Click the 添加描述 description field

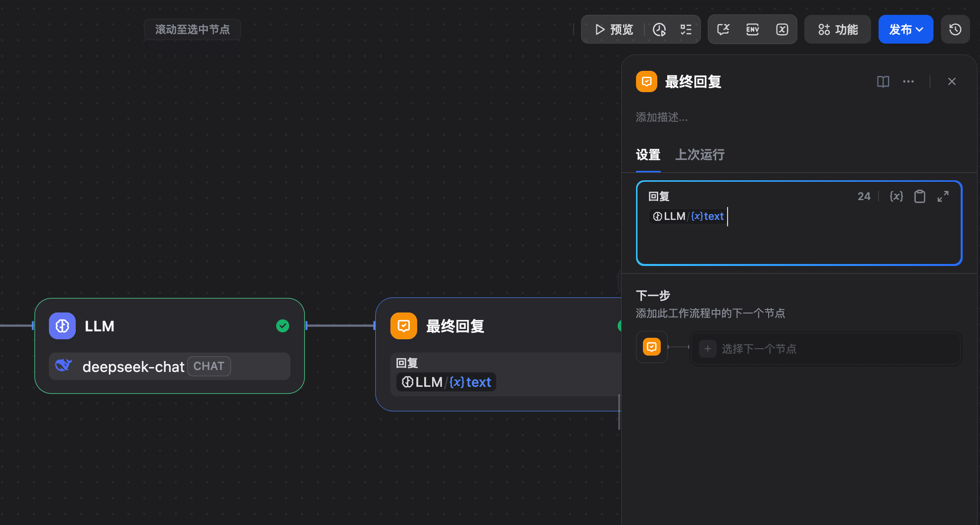pyautogui.click(x=662, y=117)
